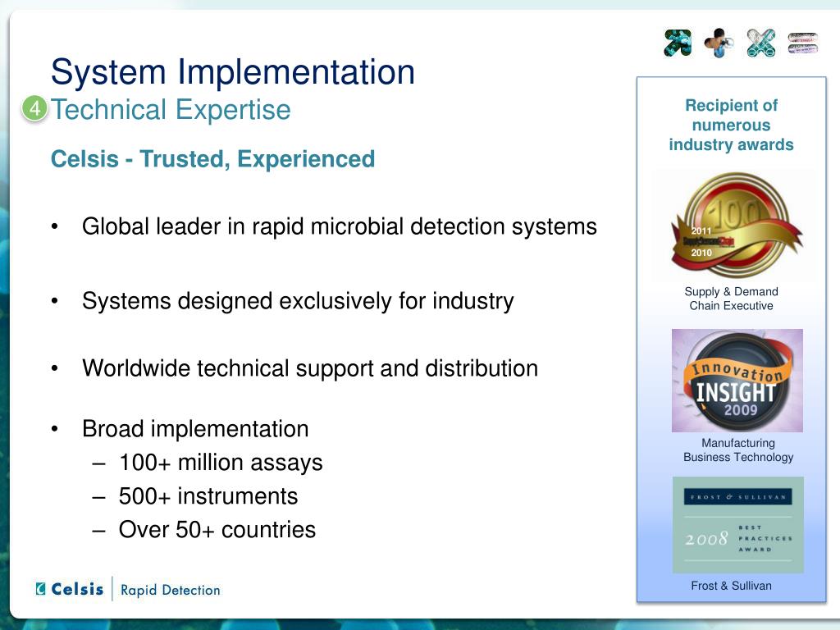Image resolution: width=840 pixels, height=630 pixels.
Task: Click the equals-shaped icon at top right
Action: [x=803, y=43]
